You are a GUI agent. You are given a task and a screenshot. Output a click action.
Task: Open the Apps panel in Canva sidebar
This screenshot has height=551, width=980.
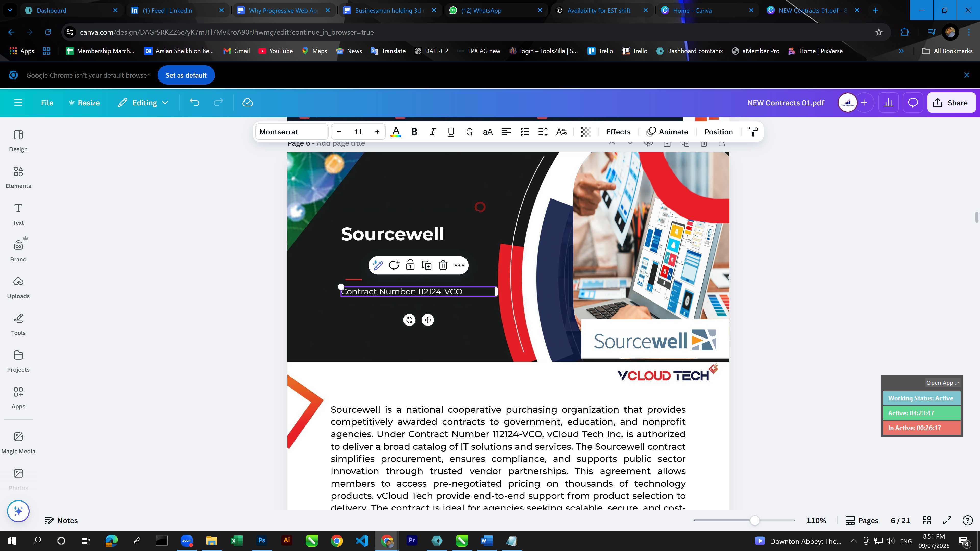pyautogui.click(x=18, y=398)
